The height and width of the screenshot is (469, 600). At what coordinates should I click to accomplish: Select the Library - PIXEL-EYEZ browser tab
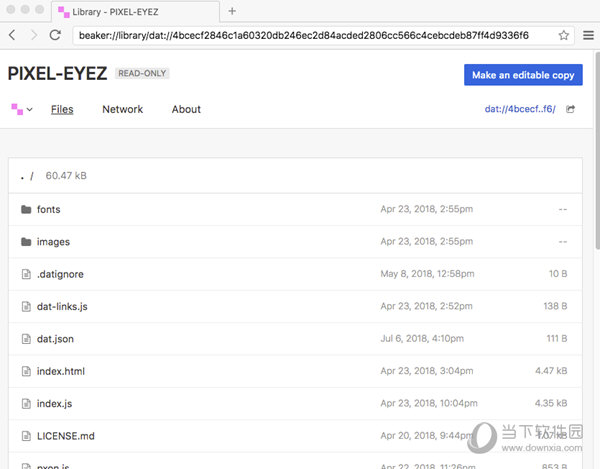[x=136, y=12]
